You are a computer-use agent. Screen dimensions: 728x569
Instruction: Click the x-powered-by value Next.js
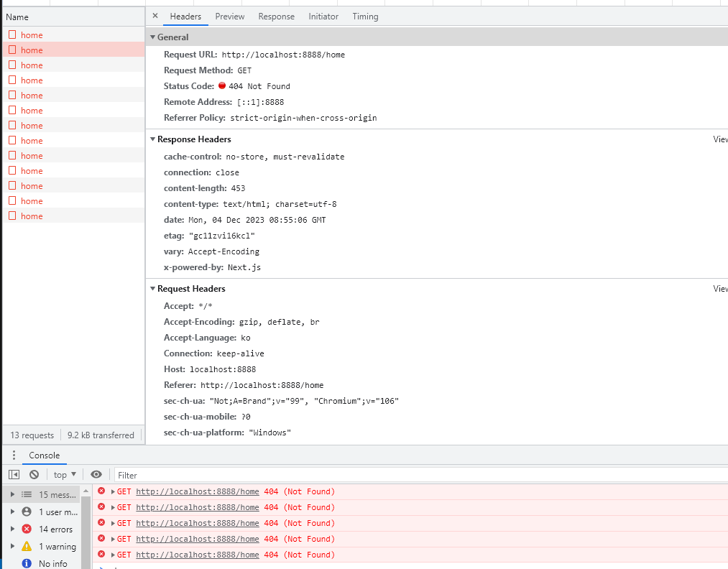click(x=244, y=267)
